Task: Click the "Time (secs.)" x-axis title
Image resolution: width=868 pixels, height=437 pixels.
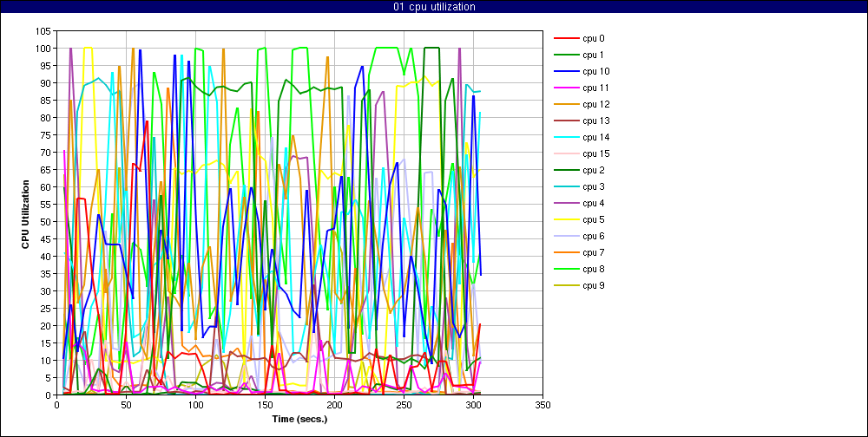Action: pyautogui.click(x=299, y=419)
